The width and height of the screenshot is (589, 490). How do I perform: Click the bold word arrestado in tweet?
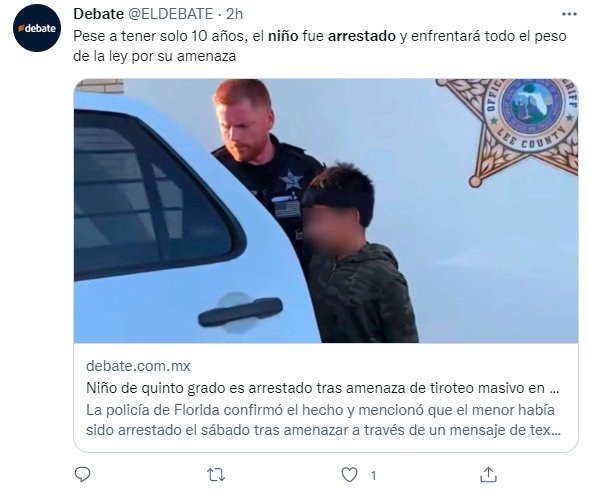pyautogui.click(x=362, y=36)
